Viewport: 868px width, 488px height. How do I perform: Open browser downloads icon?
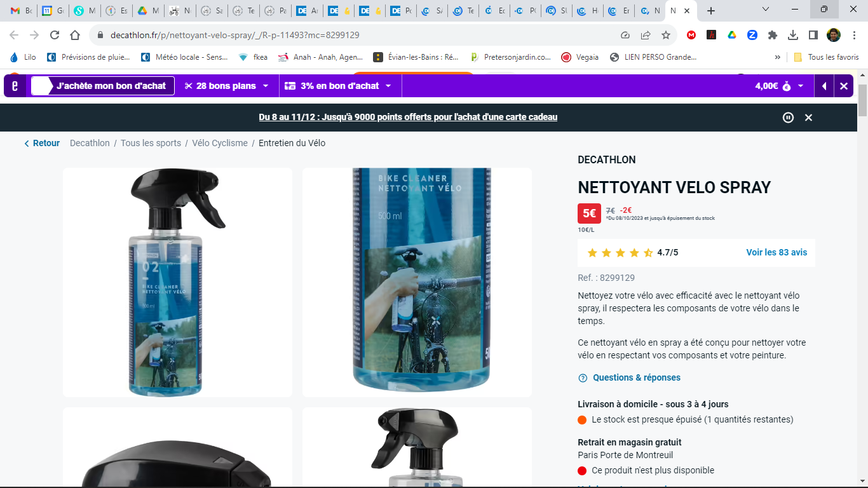[792, 35]
